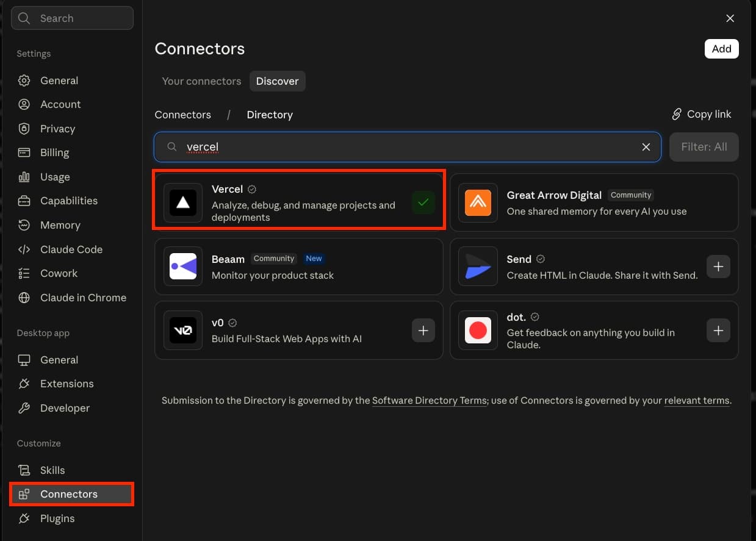
Task: Click verified badge next to dot.
Action: (x=535, y=317)
